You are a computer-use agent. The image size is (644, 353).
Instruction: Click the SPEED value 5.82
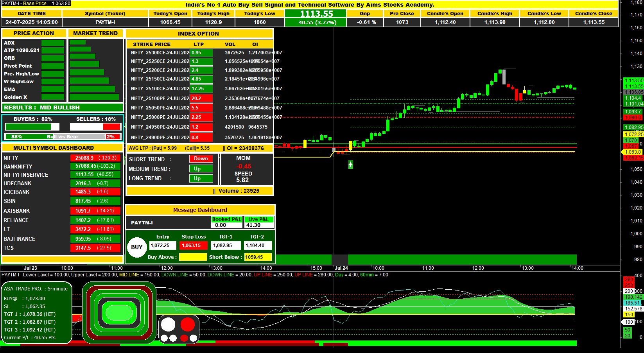pos(242,180)
